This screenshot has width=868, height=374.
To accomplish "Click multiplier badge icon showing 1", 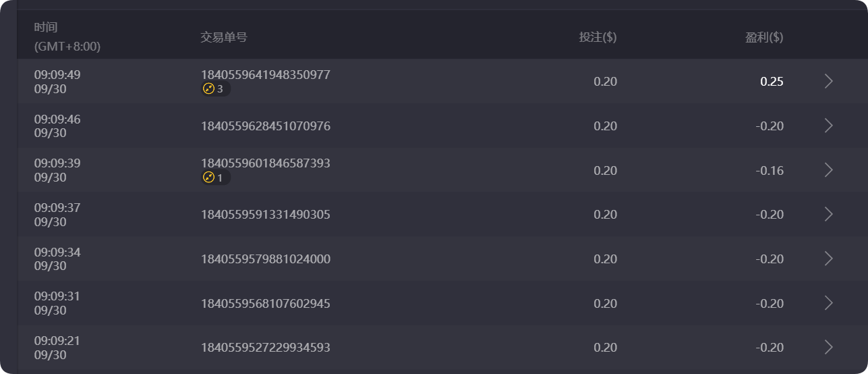I will (209, 178).
